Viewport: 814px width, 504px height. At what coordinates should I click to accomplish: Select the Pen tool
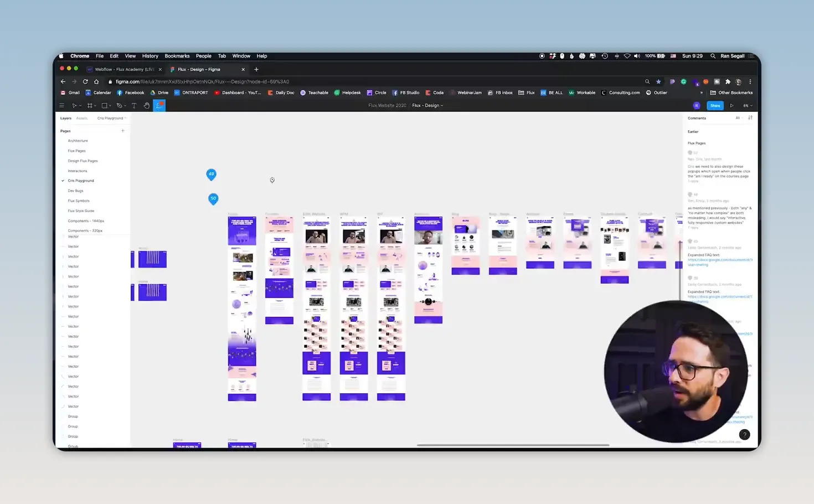(119, 106)
